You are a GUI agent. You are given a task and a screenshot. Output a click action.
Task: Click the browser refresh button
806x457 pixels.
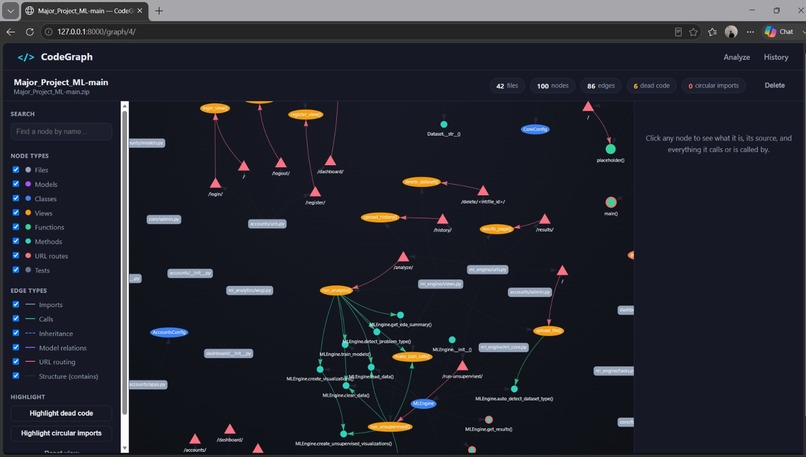pos(29,32)
